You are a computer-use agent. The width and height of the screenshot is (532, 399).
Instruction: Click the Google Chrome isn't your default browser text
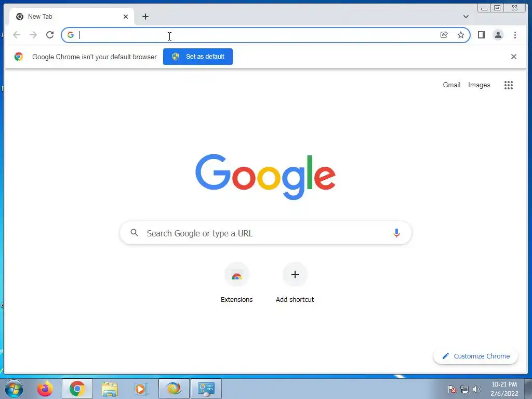(x=95, y=57)
